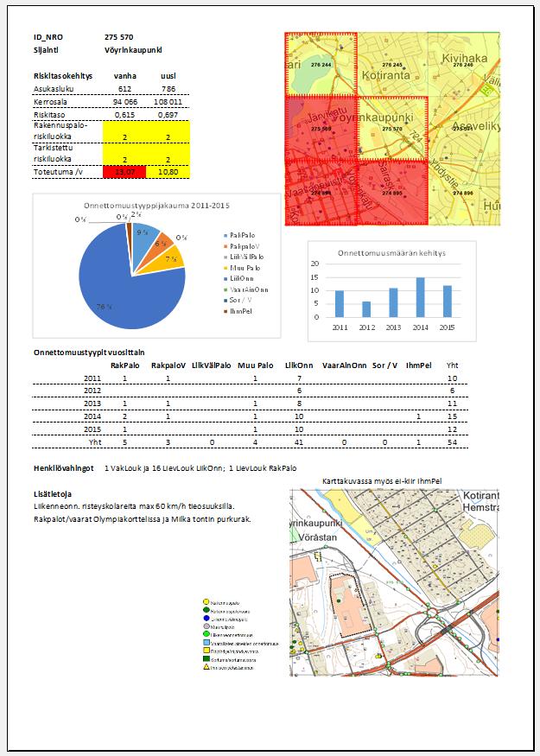Click the line starting Rakpalot/vaarat Olympiakorttelissa
540x756 pixels.
click(143, 520)
